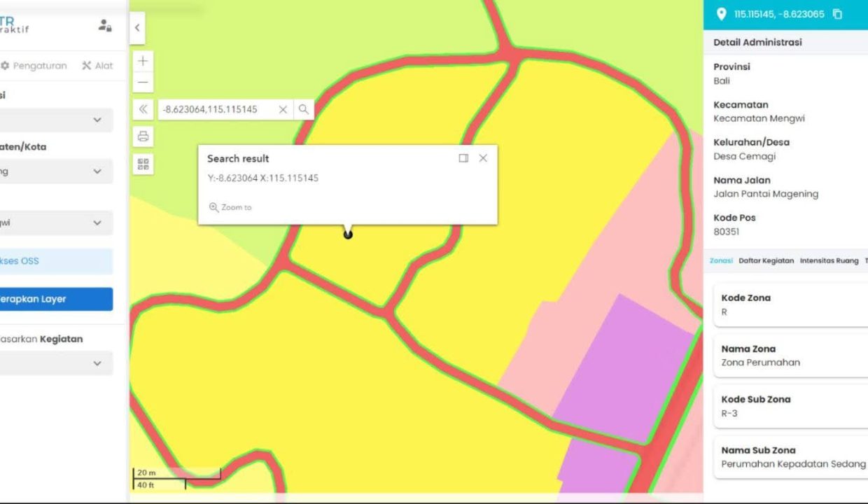Open the QR code tool
This screenshot has width=868, height=504.
pos(143,164)
